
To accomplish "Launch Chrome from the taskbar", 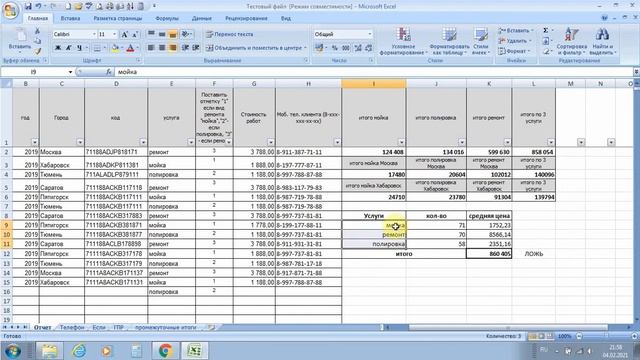I will click(165, 351).
